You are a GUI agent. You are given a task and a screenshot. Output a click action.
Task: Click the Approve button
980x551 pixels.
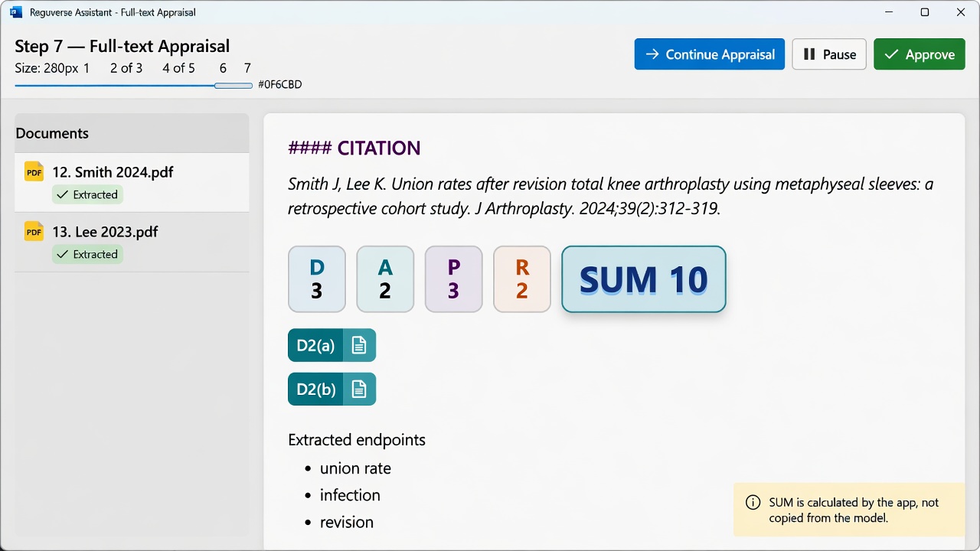pos(920,54)
